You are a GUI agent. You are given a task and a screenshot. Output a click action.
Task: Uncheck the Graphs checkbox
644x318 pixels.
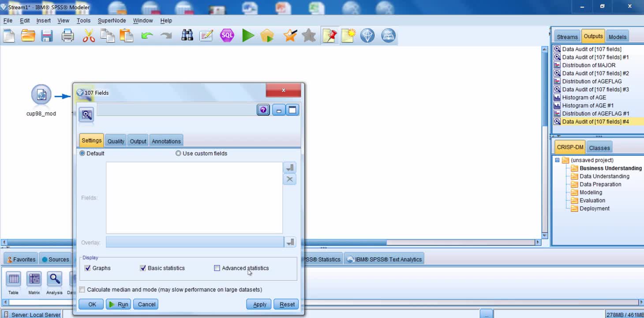coord(87,268)
